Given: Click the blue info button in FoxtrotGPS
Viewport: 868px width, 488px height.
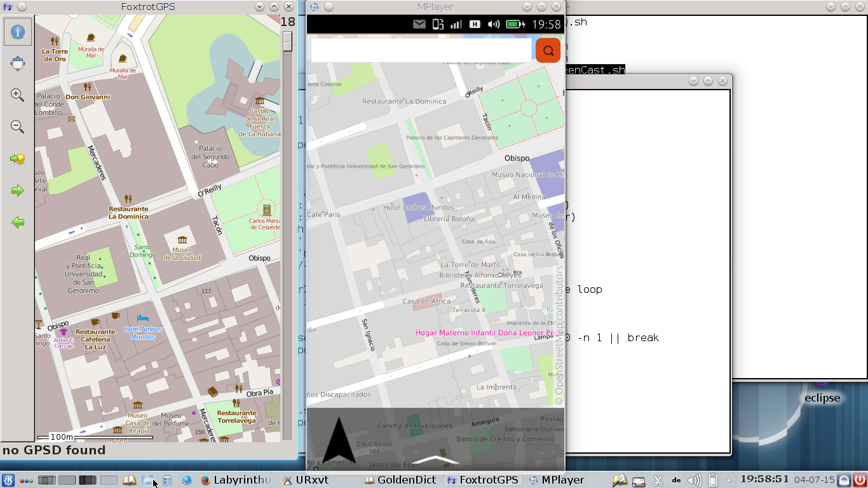Looking at the screenshot, I should pos(18,32).
